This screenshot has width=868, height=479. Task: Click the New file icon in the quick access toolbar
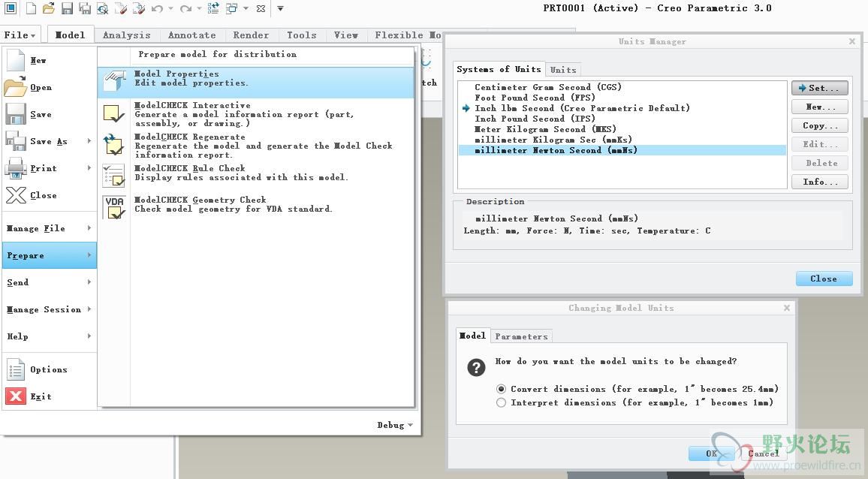coord(31,8)
